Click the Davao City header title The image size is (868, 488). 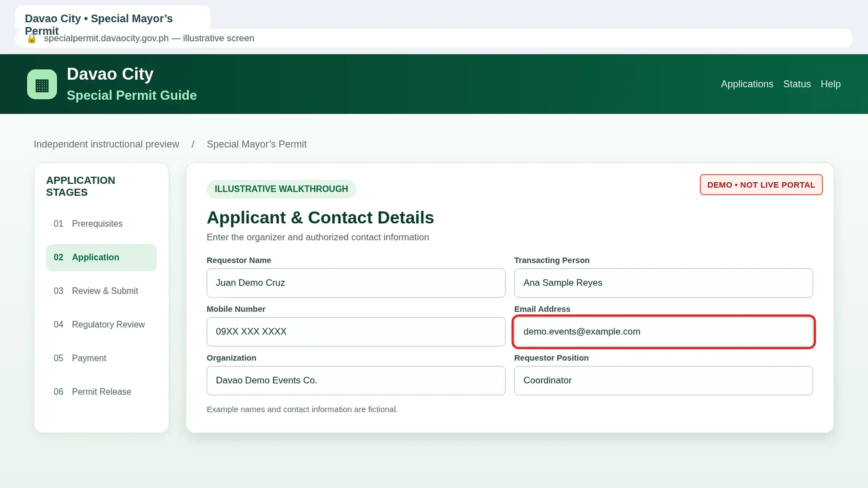tap(110, 74)
